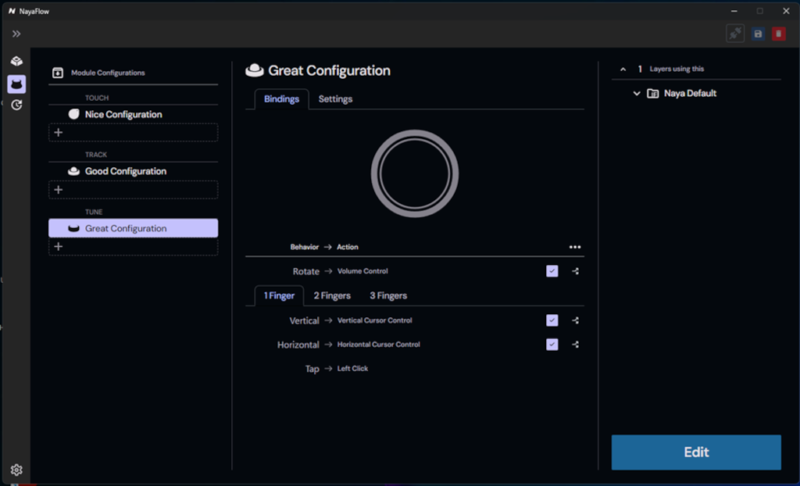Click the Rotate behavior label
Image resolution: width=800 pixels, height=486 pixels.
pos(306,271)
